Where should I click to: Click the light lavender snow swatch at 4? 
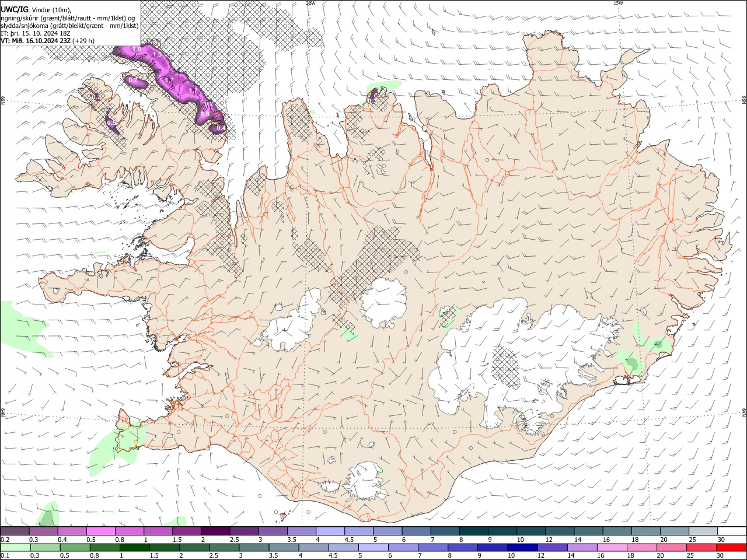click(330, 531)
